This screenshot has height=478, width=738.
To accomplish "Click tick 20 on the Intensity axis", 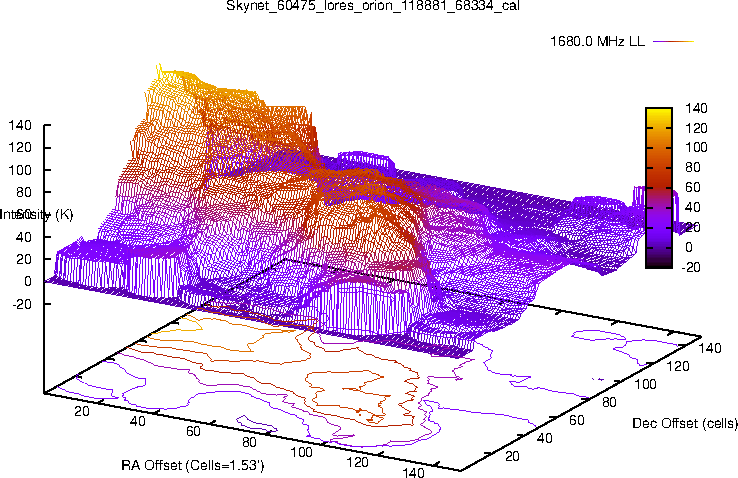I will tap(24, 259).
